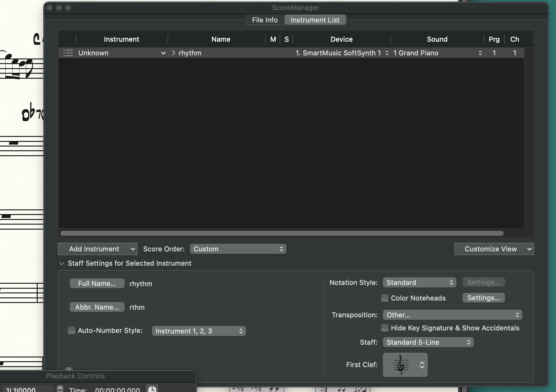Click the measure counter stepper in Playback Controls
Viewport: 556px width, 392px height.
(60, 389)
